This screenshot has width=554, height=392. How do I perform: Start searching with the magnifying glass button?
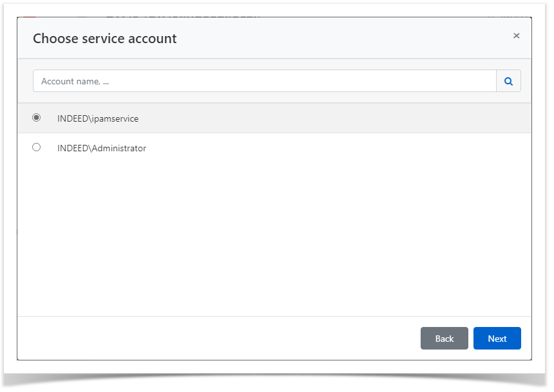(x=508, y=80)
